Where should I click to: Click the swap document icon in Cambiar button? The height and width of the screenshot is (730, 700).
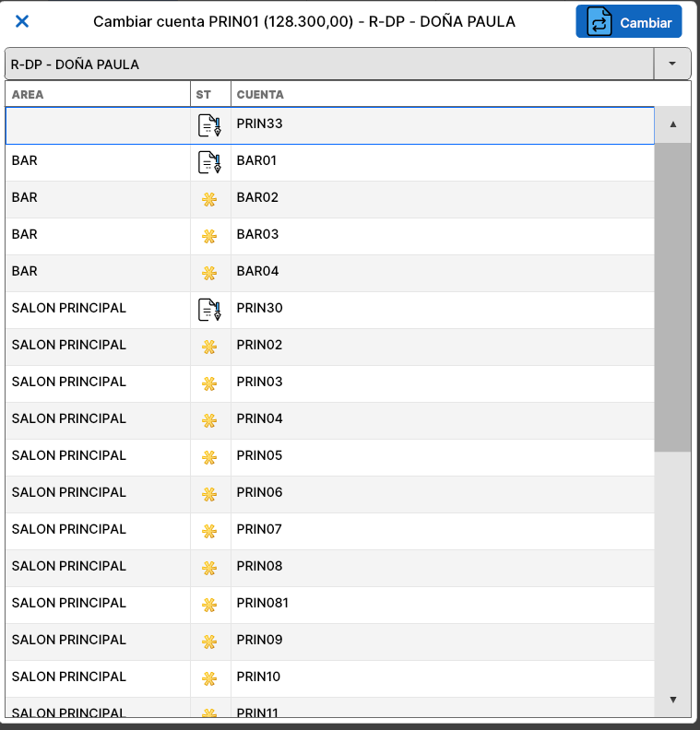point(599,21)
